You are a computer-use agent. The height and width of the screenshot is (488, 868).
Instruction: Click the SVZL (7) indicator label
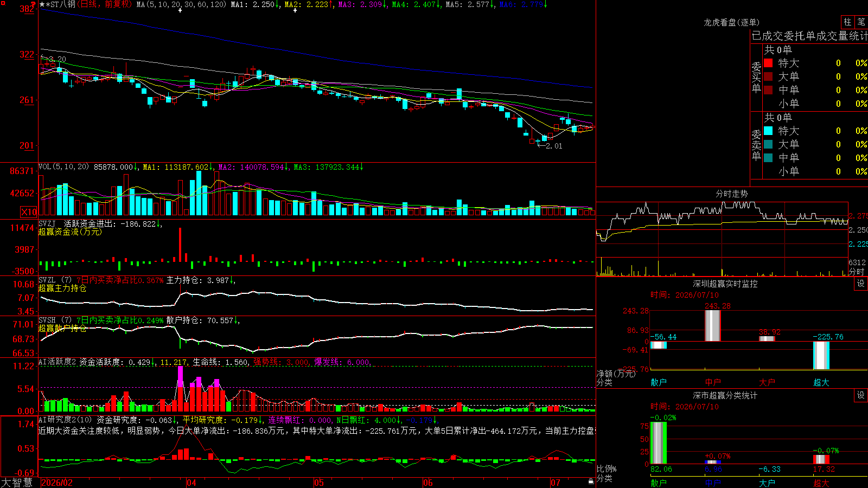click(x=55, y=280)
